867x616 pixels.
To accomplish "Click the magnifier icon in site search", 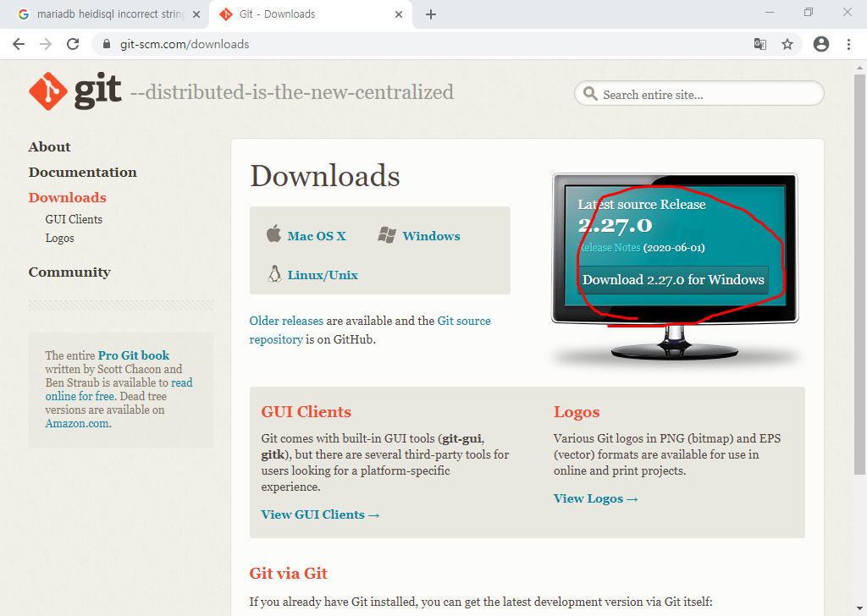I will 590,93.
